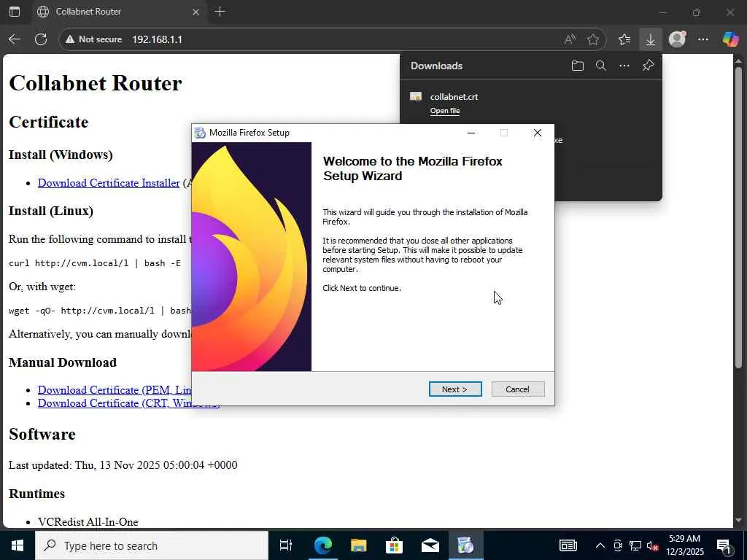
Task: Open the Edge profile avatar
Action: pos(677,39)
